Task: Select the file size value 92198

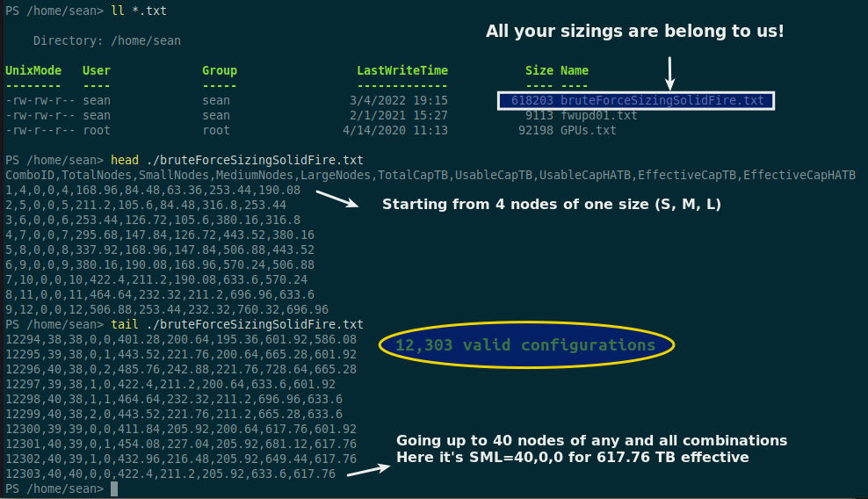Action: point(535,130)
